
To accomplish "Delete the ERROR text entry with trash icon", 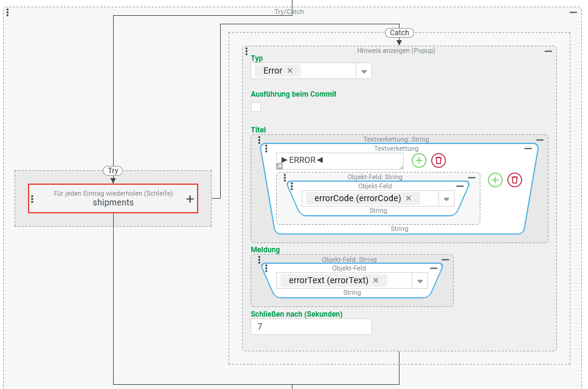I will [x=438, y=160].
